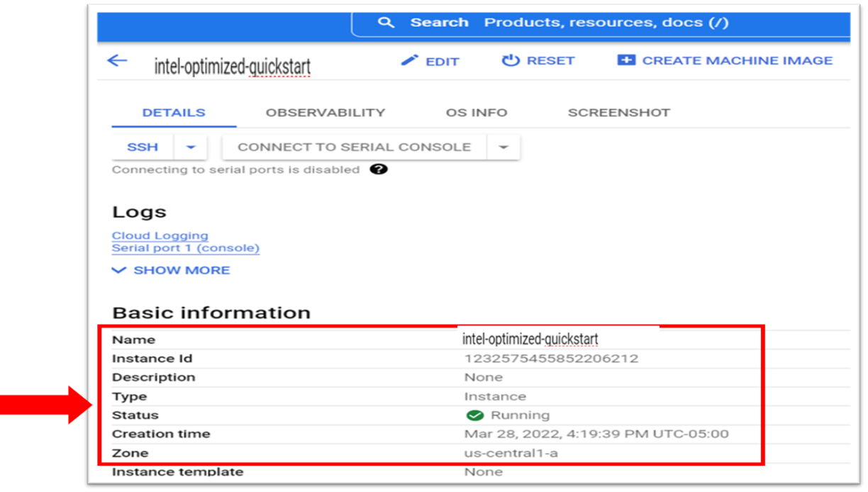Open the SSH options dropdown arrow
Viewport: 868px width, 492px height.
pos(191,147)
